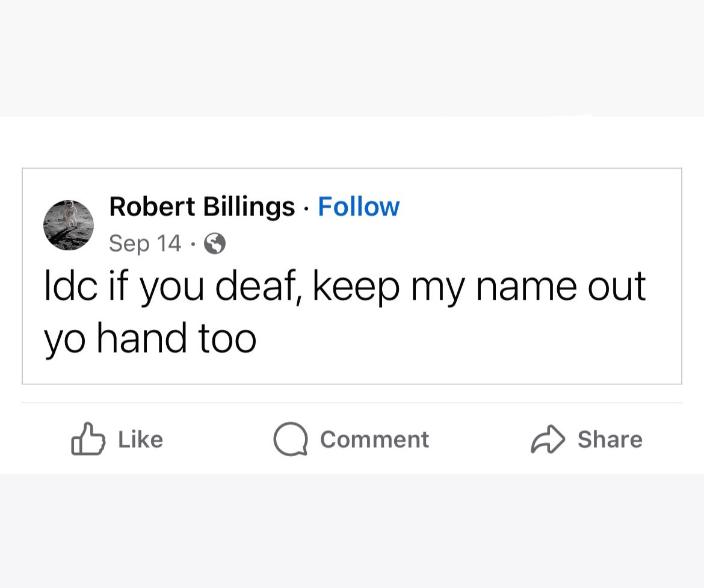Click the gray area below the action bar
The image size is (704, 588).
click(352, 531)
